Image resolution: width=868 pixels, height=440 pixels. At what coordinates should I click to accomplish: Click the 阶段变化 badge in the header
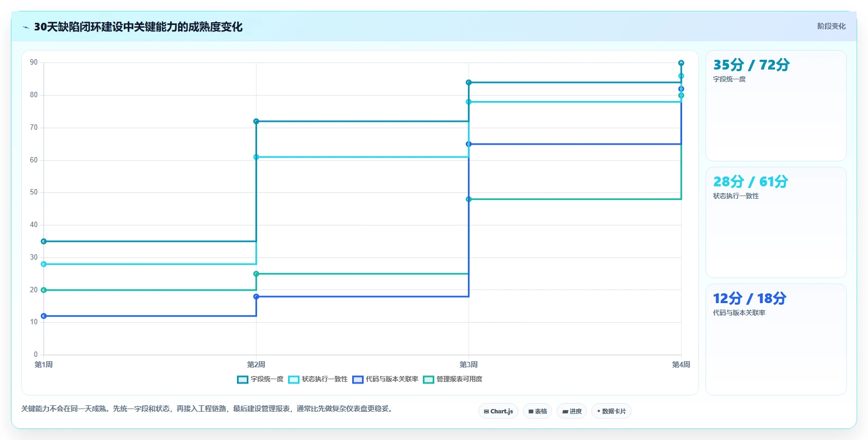831,26
